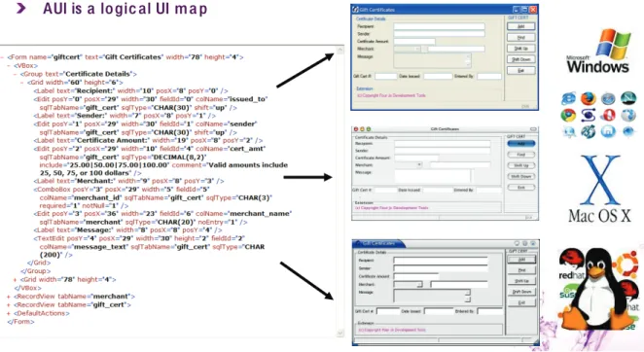Click the Microsoft Windows flag logo

(x=614, y=44)
